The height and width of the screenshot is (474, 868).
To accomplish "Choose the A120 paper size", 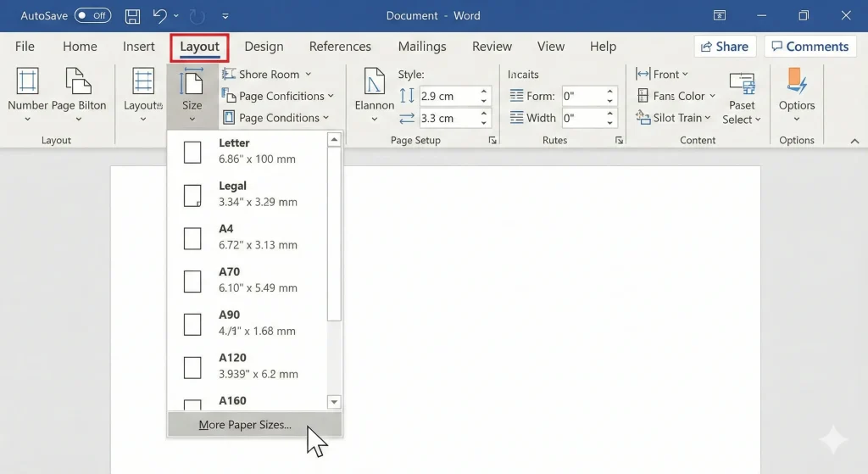I will point(248,366).
